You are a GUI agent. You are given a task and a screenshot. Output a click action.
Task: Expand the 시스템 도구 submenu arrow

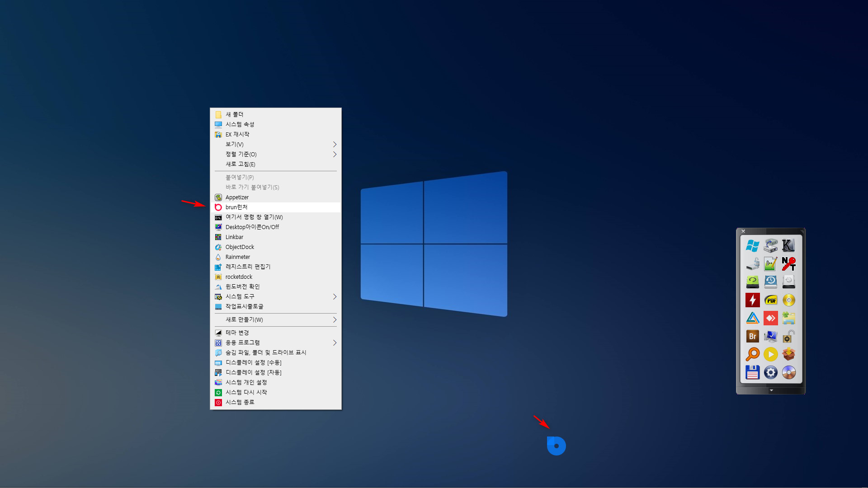coord(335,297)
